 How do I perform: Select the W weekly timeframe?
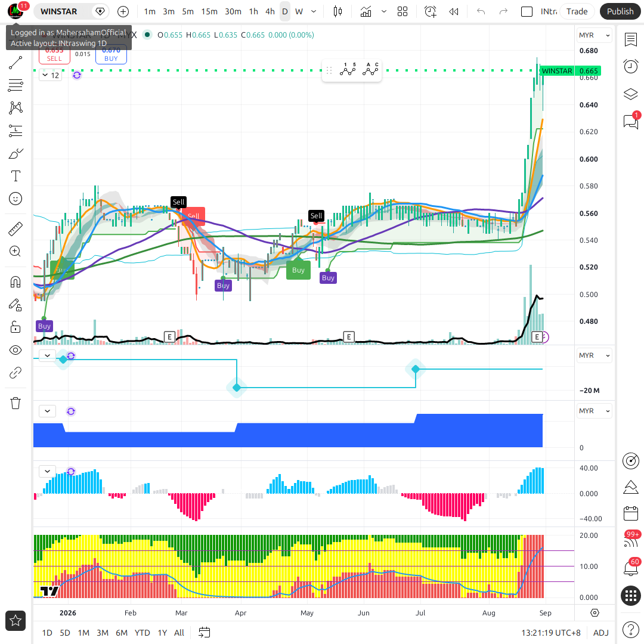(299, 11)
